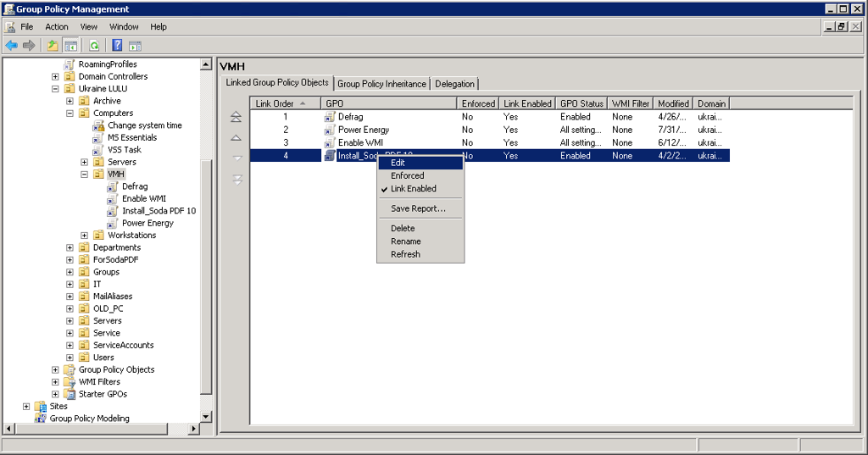Click the tree pane scroll down arrow
868x455 pixels.
pyautogui.click(x=206, y=417)
